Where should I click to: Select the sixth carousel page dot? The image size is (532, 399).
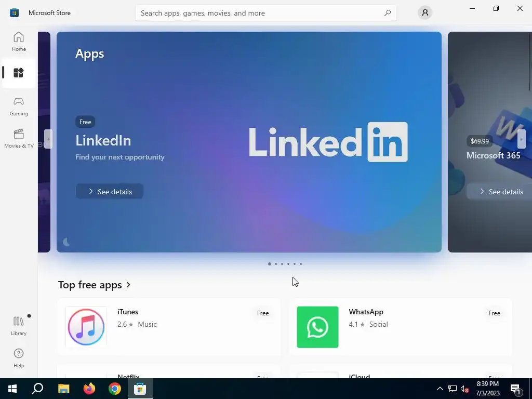301,264
